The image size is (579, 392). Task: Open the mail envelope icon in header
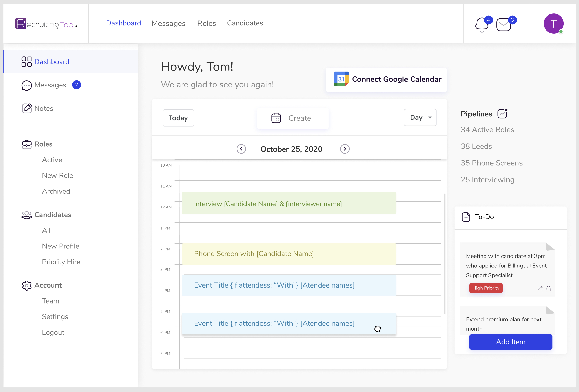pyautogui.click(x=504, y=25)
